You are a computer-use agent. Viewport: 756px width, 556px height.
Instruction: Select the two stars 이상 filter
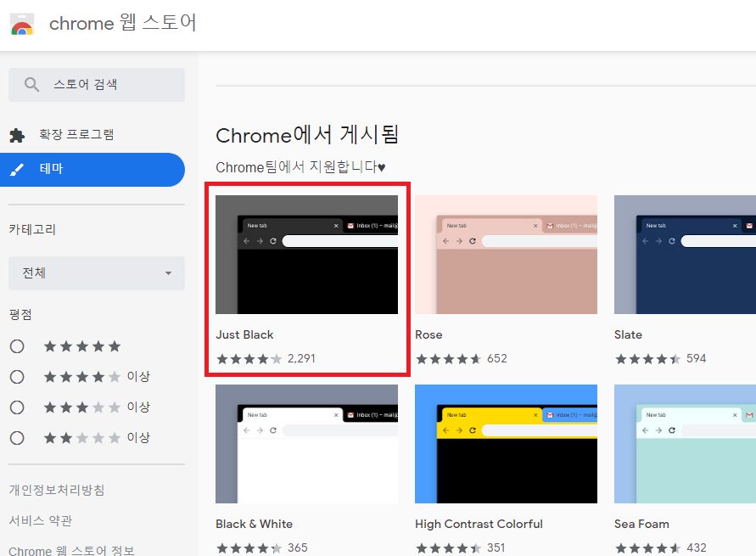(17, 438)
